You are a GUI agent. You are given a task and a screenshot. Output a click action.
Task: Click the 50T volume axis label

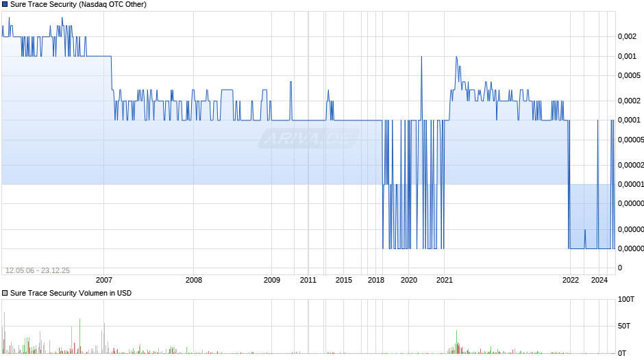click(x=624, y=326)
